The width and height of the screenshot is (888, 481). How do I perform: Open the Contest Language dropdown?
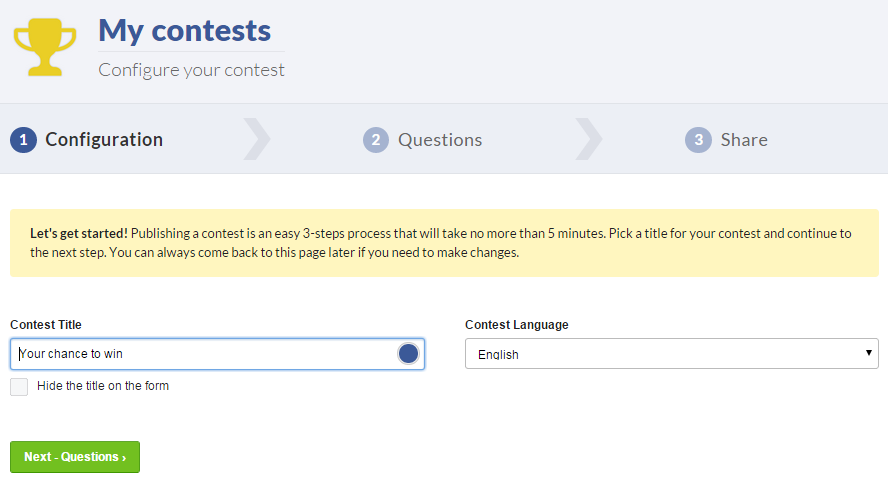pyautogui.click(x=672, y=354)
